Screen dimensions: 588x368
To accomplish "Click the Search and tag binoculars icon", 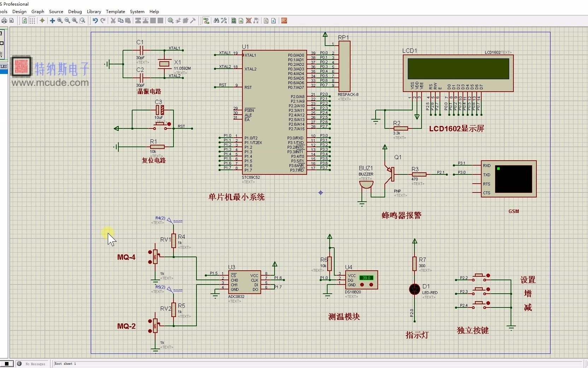I will (x=216, y=21).
